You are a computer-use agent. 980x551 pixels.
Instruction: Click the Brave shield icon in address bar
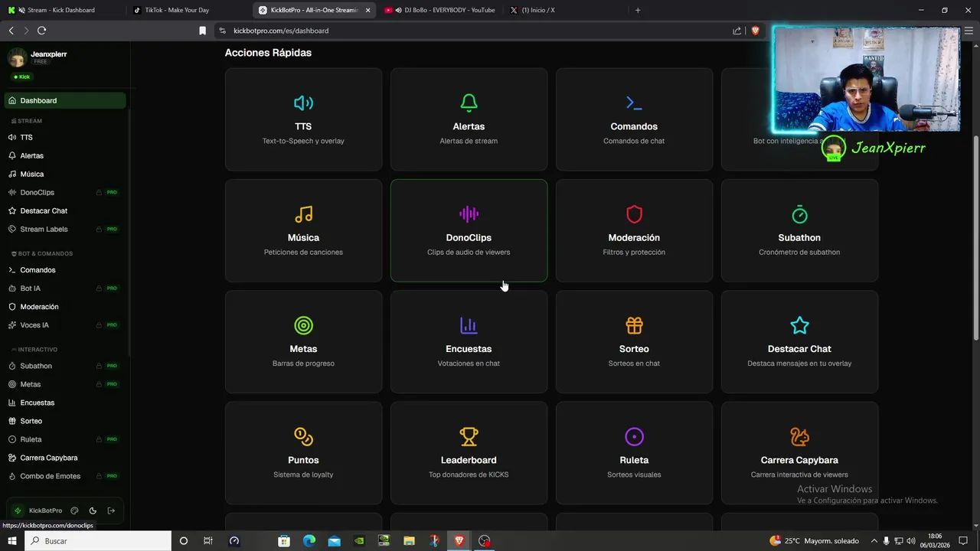pos(755,31)
